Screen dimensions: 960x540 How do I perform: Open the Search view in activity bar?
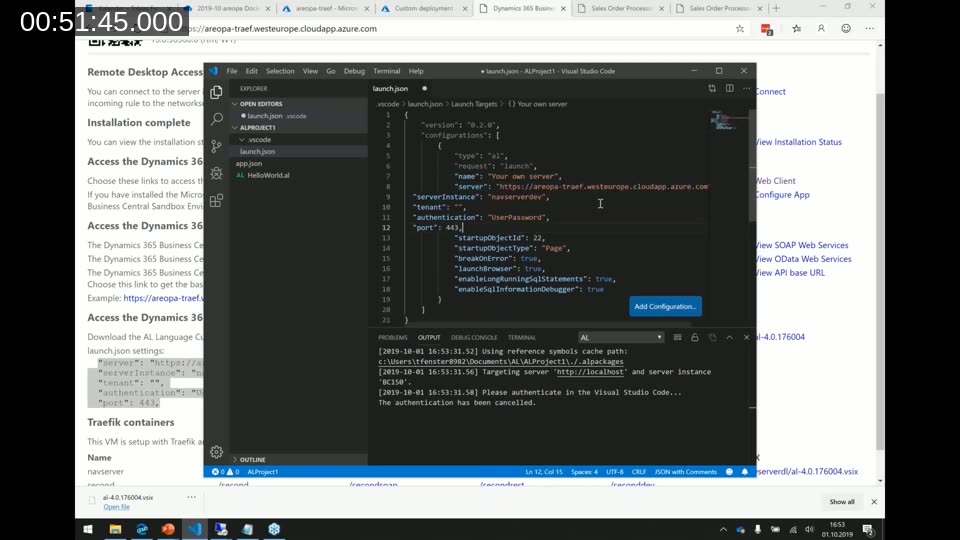(x=216, y=119)
